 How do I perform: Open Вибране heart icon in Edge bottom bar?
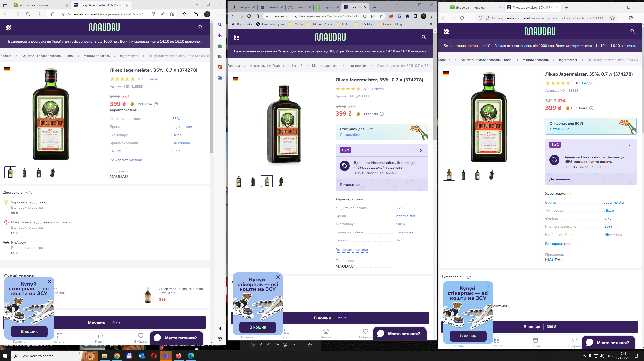[141, 336]
